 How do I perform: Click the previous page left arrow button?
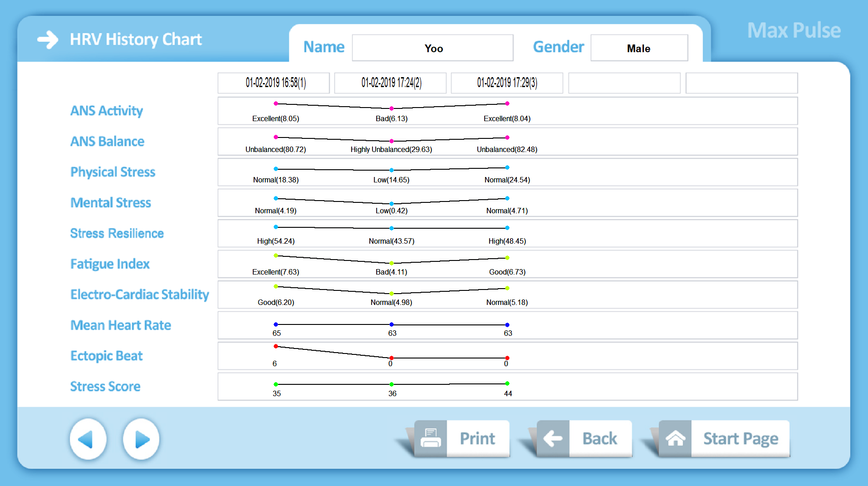88,439
